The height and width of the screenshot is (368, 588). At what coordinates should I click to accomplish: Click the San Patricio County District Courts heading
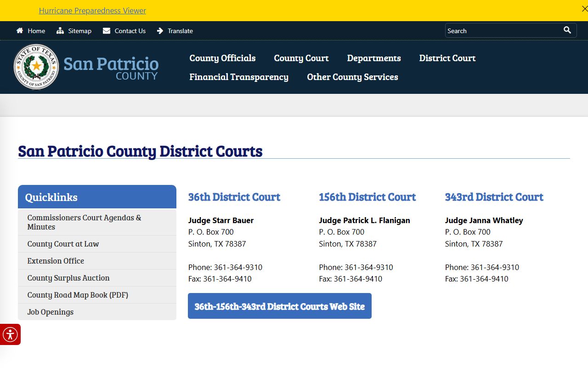pos(140,151)
